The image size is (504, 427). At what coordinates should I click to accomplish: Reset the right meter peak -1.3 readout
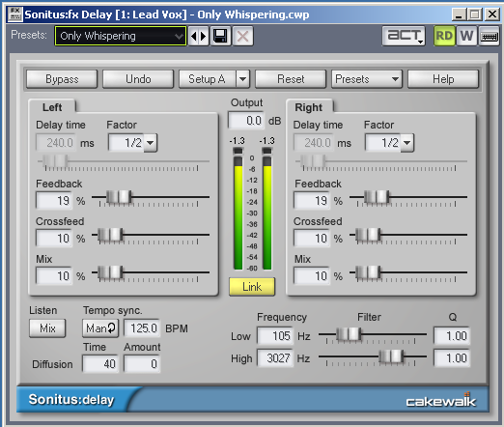[x=266, y=141]
